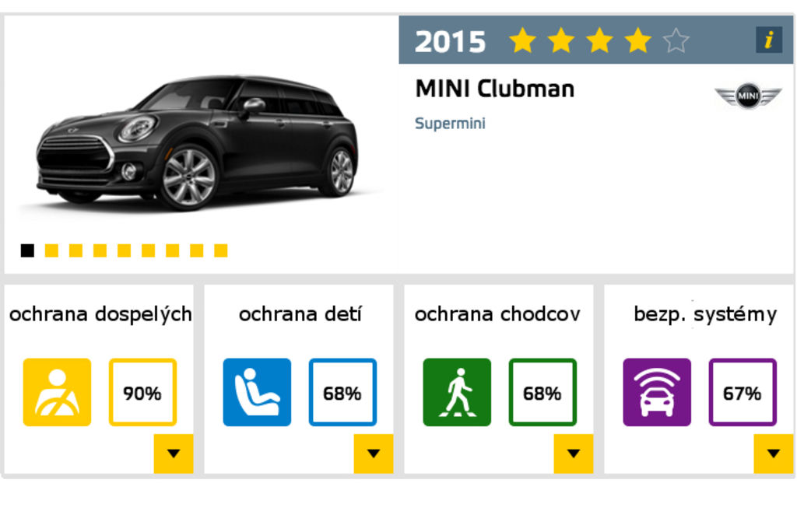Expand the bezp. systémy details arrow
The image size is (797, 532).
(x=773, y=453)
